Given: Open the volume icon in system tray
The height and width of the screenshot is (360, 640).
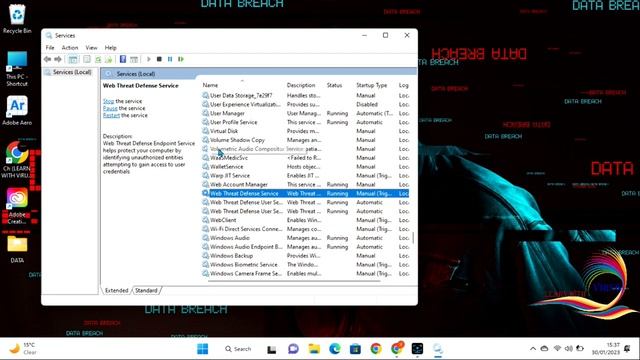Looking at the screenshot, I should (x=568, y=349).
